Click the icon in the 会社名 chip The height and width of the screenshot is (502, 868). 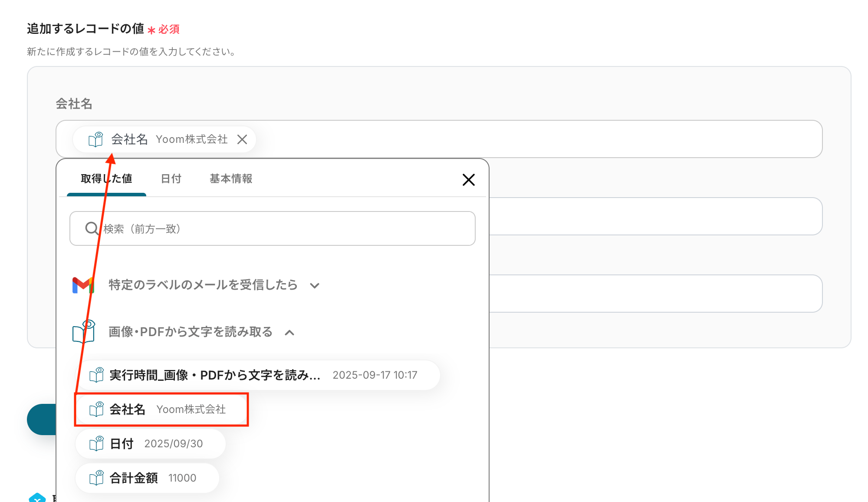point(95,139)
